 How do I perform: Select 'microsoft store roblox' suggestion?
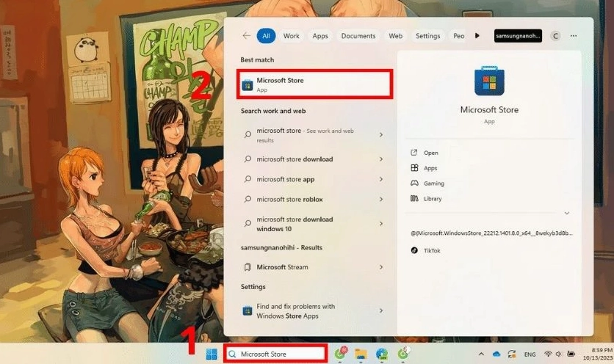[x=314, y=199]
